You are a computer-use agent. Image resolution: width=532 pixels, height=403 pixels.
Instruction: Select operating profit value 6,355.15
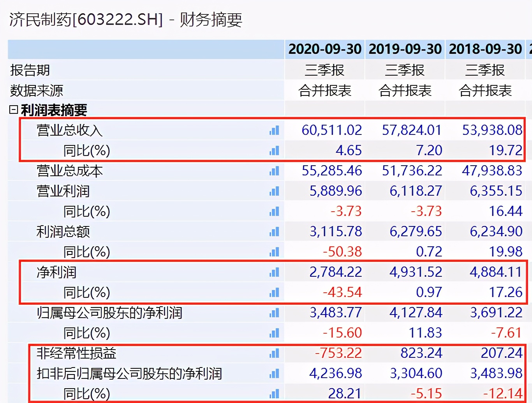[x=496, y=191]
